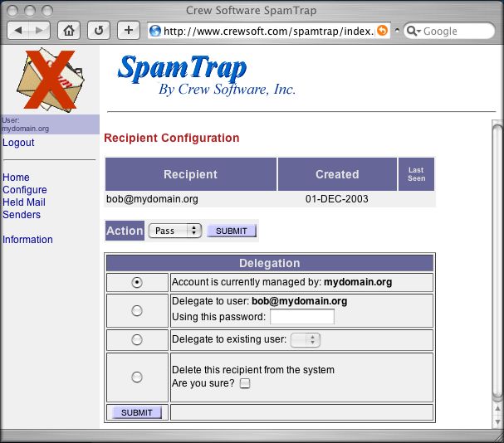Click the orange snapback icon in address bar

click(382, 31)
